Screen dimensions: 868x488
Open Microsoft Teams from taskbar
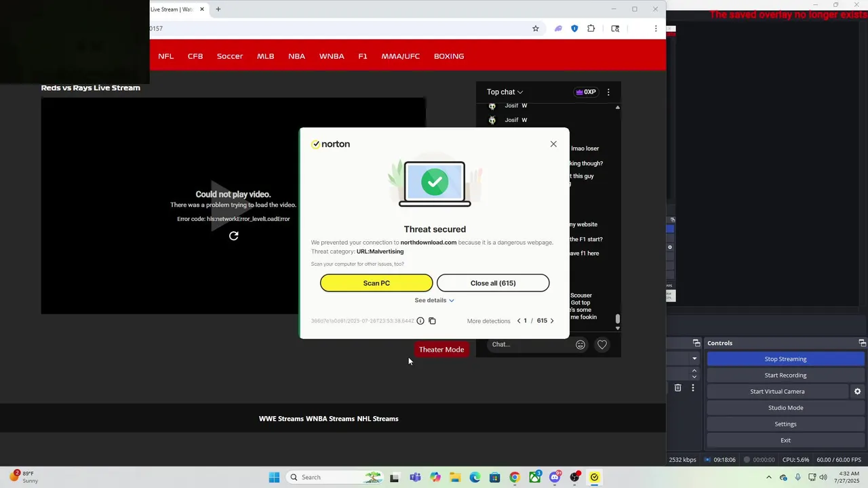(415, 477)
